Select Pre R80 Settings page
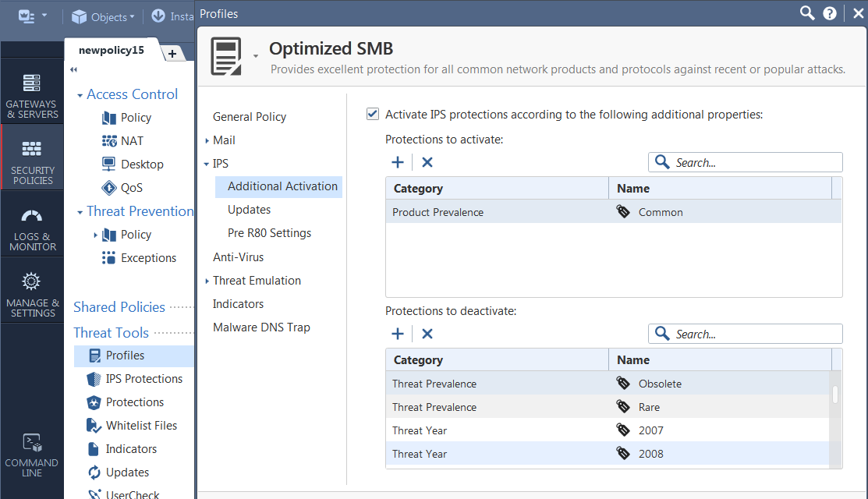 (x=269, y=233)
